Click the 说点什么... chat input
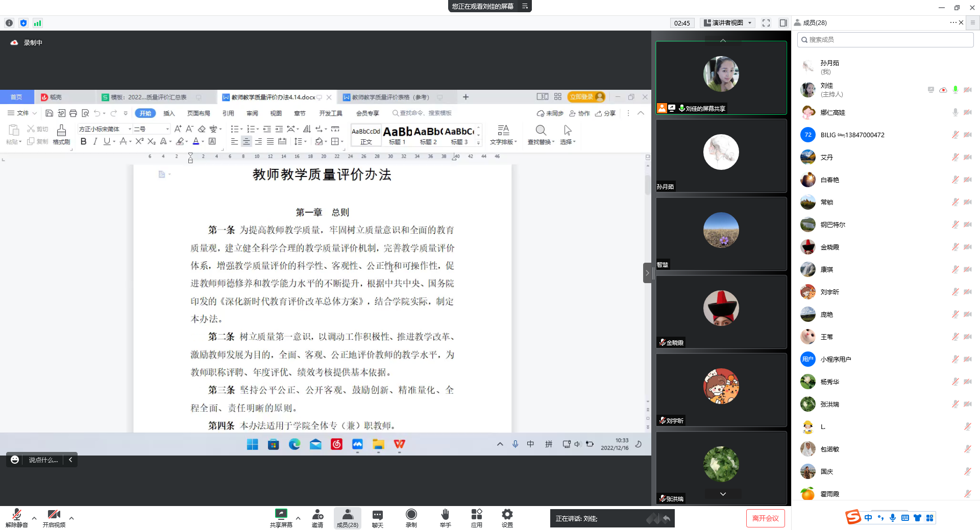980x530 pixels. click(x=43, y=460)
